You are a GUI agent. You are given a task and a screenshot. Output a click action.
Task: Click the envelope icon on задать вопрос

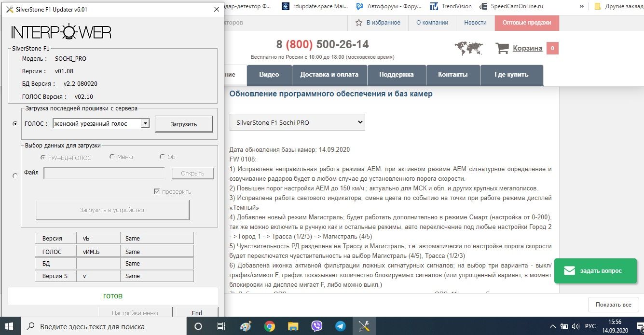click(569, 270)
